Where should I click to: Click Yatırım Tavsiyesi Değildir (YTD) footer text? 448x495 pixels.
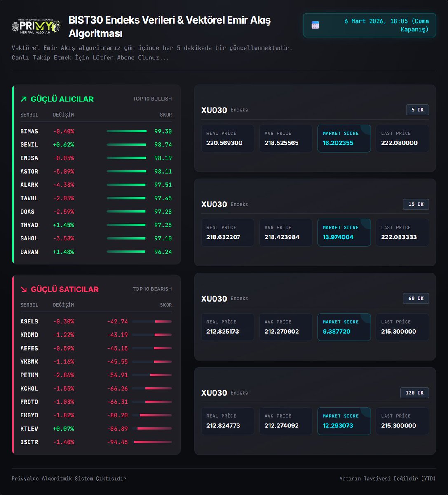387,478
